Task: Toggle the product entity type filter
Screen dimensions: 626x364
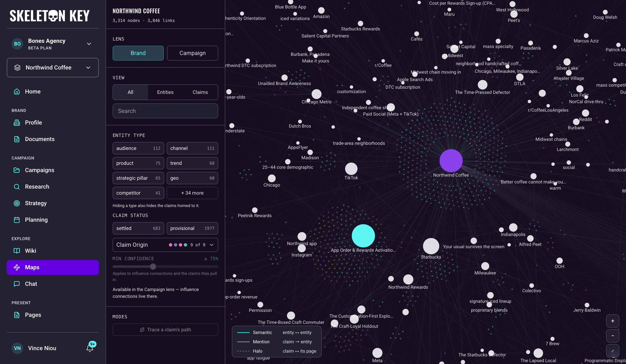Action: tap(138, 163)
